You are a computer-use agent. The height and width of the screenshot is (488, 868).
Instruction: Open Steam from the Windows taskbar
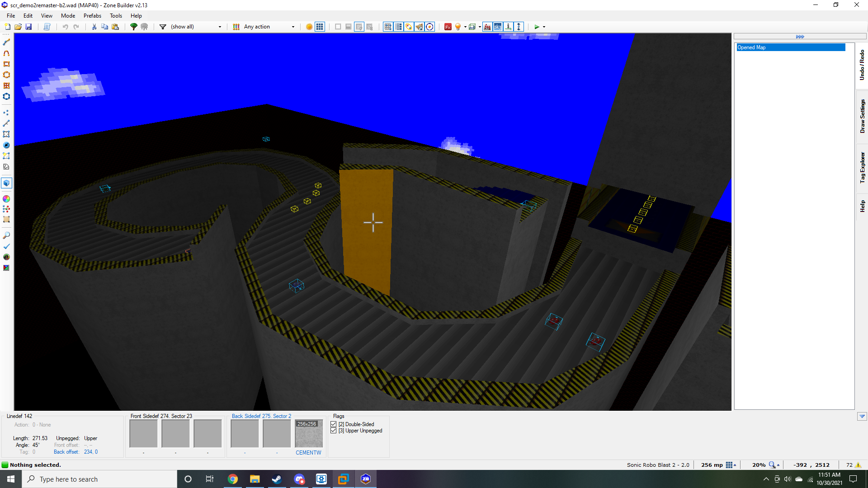(x=277, y=479)
